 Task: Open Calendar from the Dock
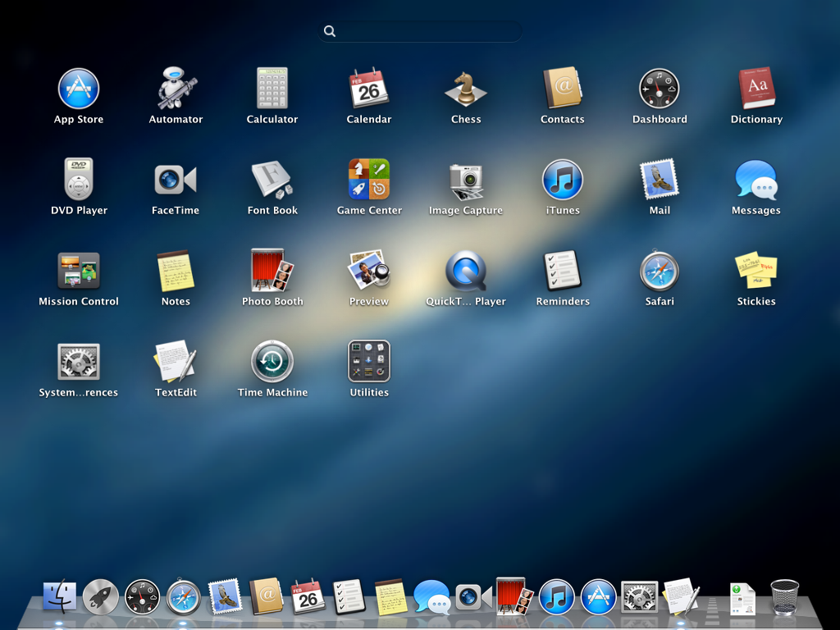tap(308, 596)
